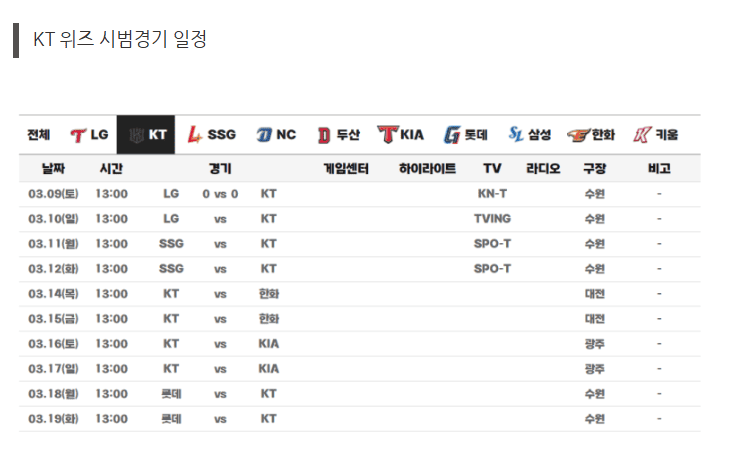Click SSG away team in 03.11 row
This screenshot has width=732, height=475.
[171, 244]
